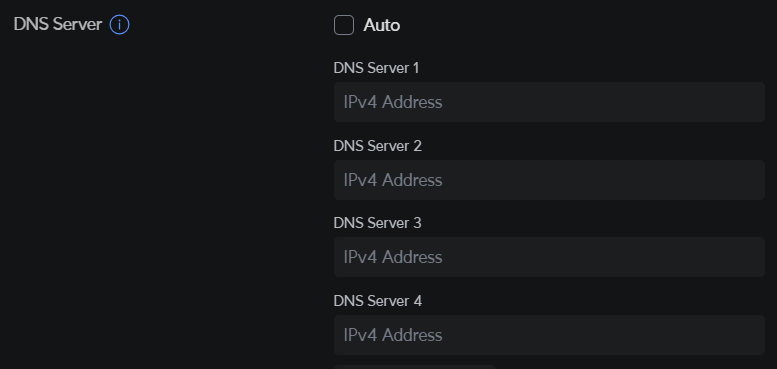Click the DNS Server 3 field label
The width and height of the screenshot is (777, 369).
(378, 223)
